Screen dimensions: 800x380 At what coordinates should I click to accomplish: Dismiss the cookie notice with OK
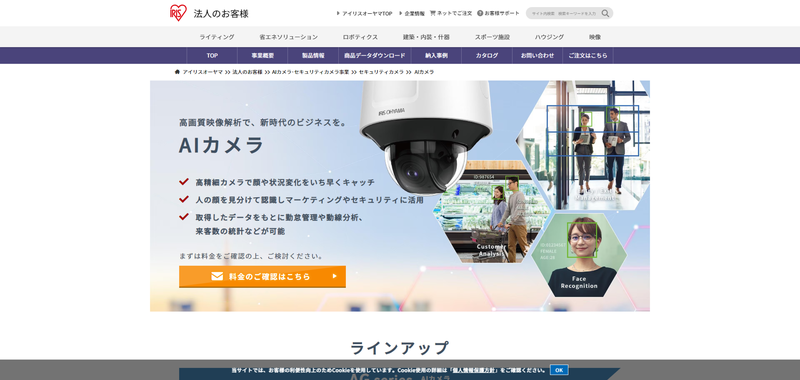[x=559, y=370]
